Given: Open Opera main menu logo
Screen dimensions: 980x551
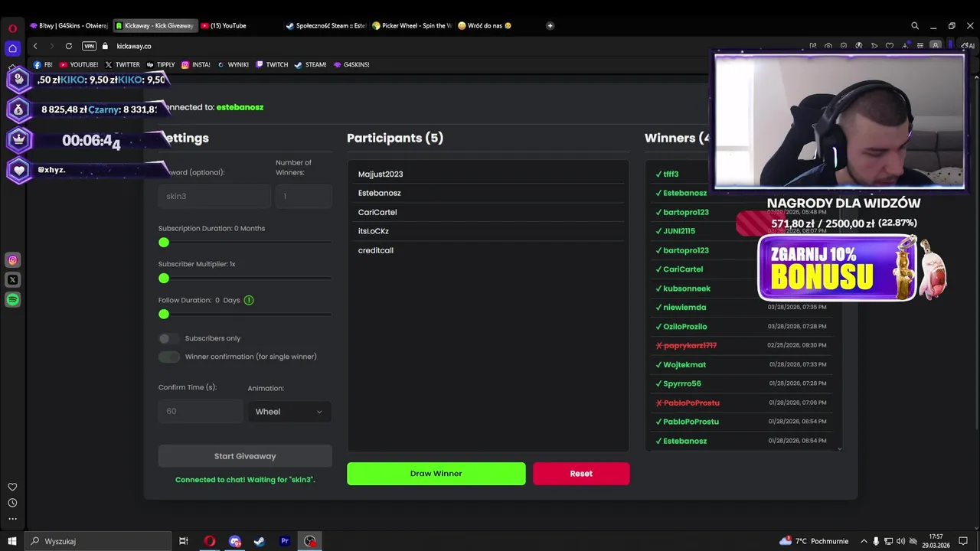Looking at the screenshot, I should [12, 28].
